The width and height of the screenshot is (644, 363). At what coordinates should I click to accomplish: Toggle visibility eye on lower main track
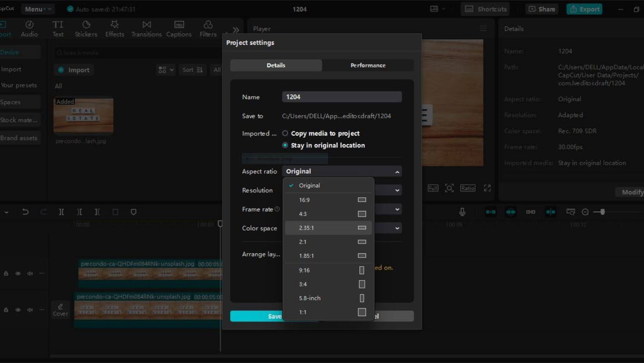(18, 310)
